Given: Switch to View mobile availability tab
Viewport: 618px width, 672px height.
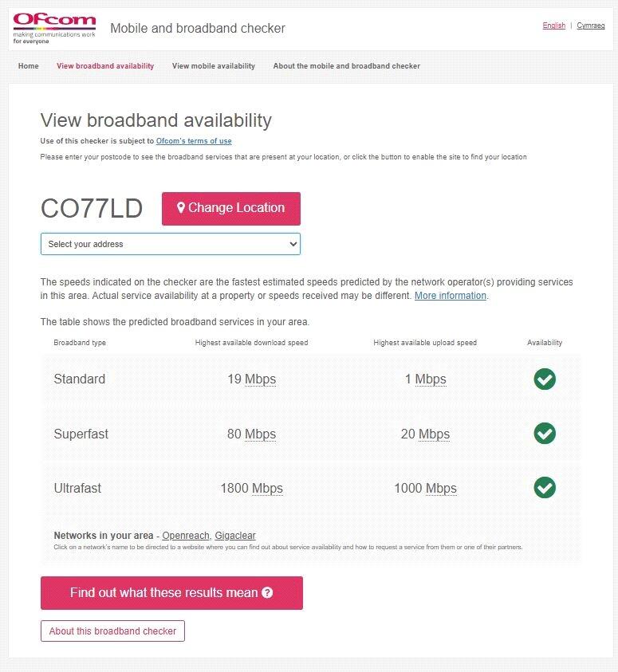Looking at the screenshot, I should pyautogui.click(x=213, y=66).
